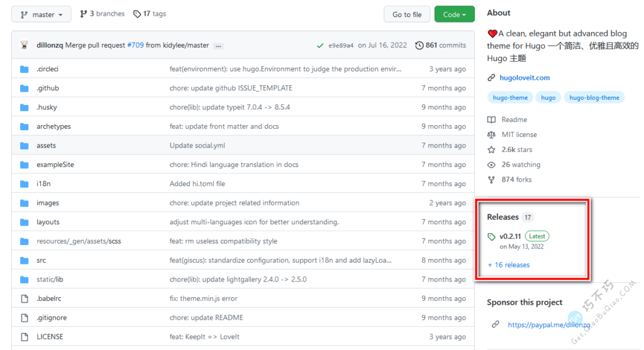Expand the commit message ellipsis
Image resolution: width=644 pixels, height=350 pixels.
coord(219,46)
